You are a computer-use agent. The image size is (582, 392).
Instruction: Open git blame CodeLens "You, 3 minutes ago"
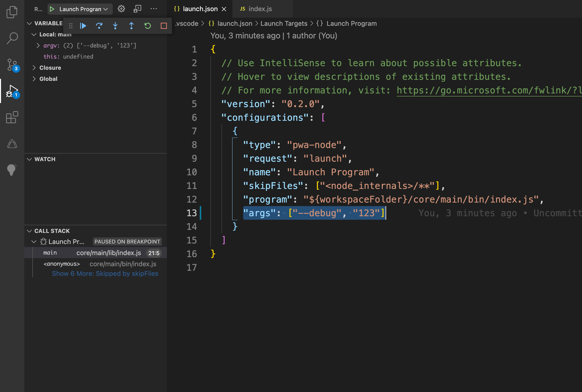(245, 36)
